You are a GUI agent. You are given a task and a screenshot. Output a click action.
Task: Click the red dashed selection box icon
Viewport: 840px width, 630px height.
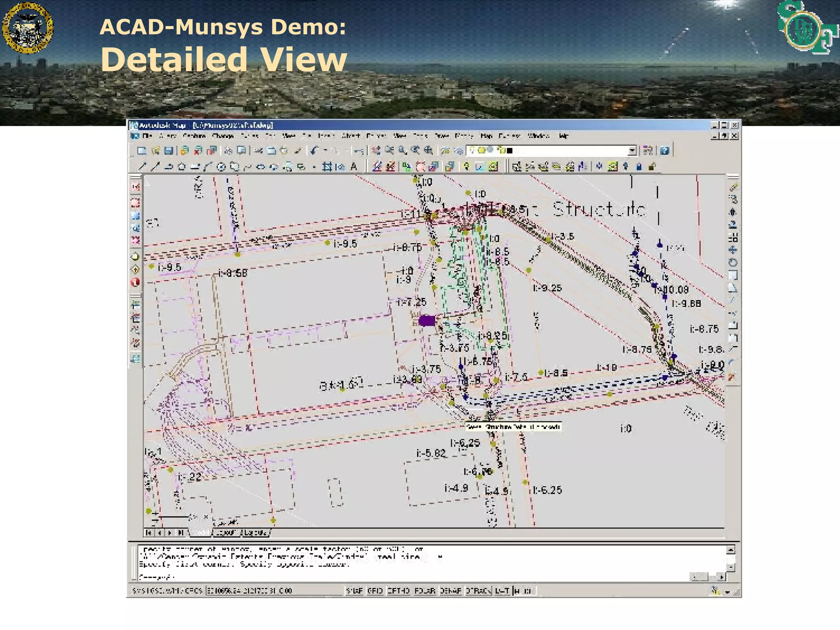[135, 203]
